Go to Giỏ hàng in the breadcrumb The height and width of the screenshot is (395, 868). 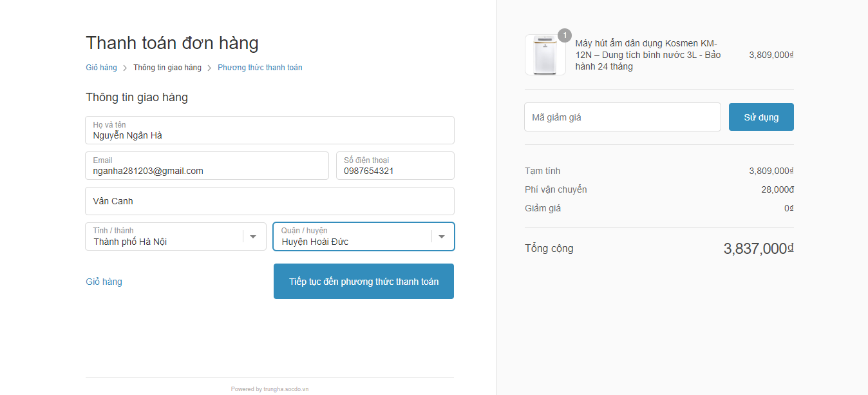click(x=101, y=68)
